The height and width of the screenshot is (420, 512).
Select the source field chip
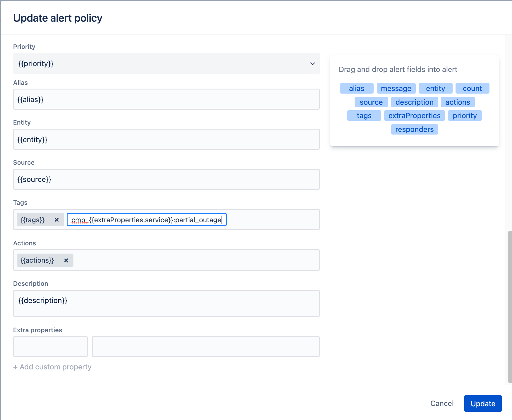[371, 102]
